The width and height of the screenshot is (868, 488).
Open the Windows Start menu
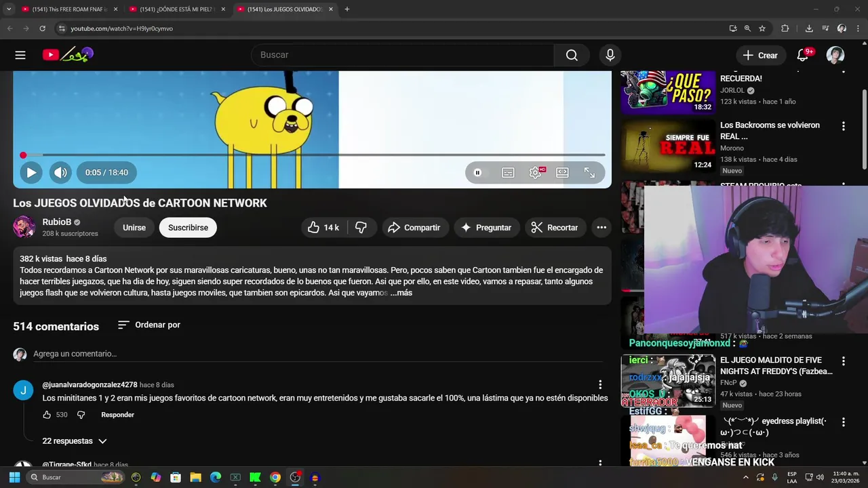click(14, 477)
